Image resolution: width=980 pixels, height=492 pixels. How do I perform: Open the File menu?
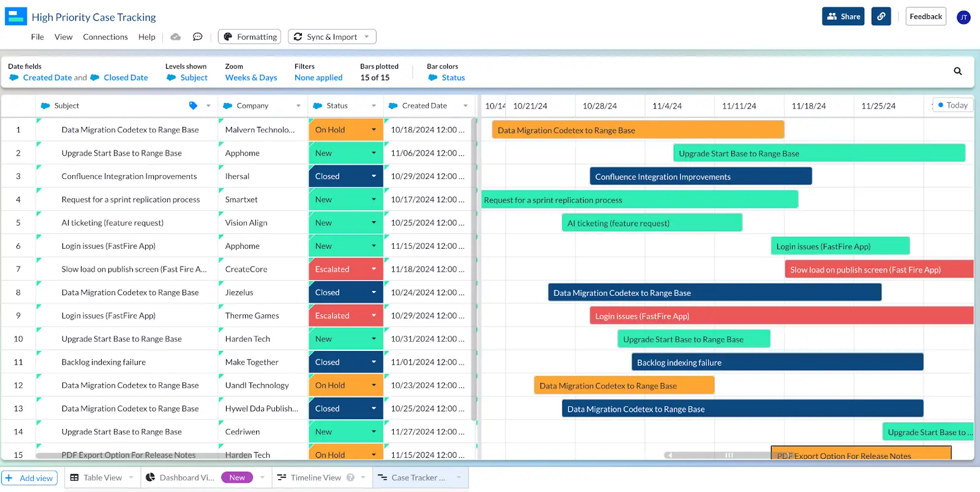(37, 37)
